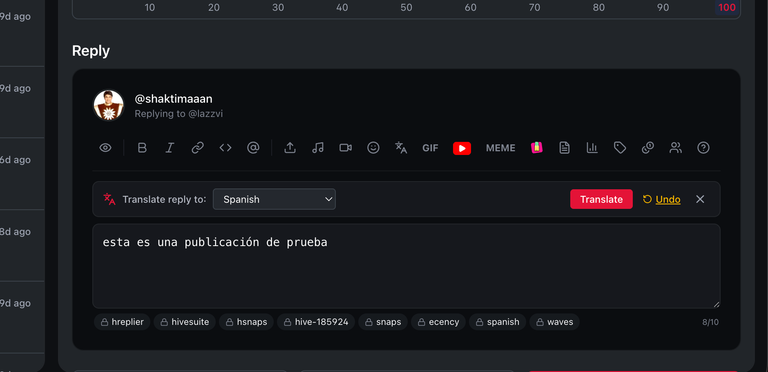
Task: Create a poll with chart icon
Action: 592,148
